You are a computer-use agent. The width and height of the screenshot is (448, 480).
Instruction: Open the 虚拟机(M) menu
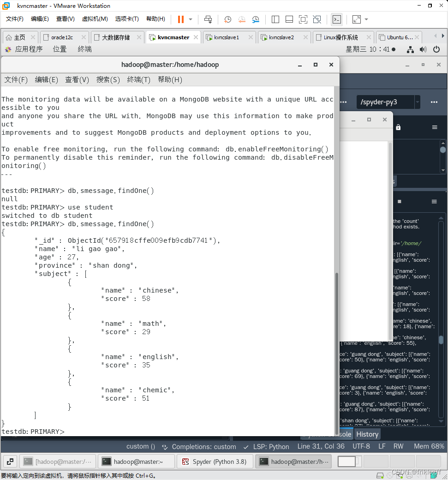pyautogui.click(x=95, y=19)
